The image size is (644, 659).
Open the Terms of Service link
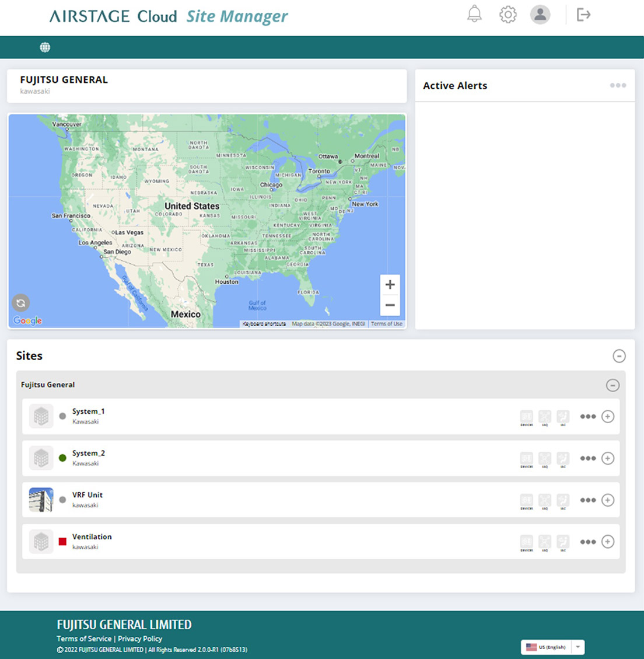84,639
